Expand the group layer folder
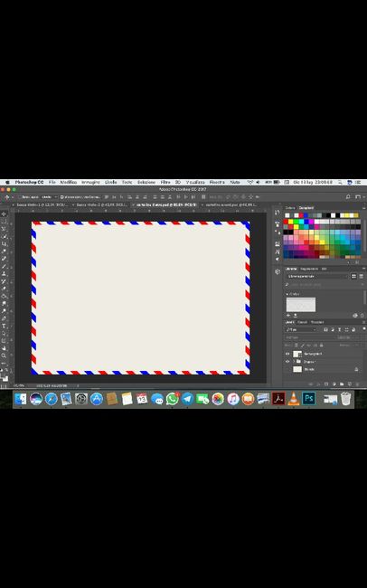Screen dimensions: 367x588 coord(294,362)
